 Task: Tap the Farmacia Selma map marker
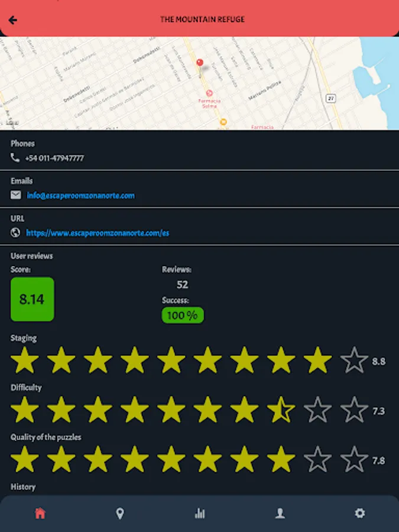tap(209, 93)
